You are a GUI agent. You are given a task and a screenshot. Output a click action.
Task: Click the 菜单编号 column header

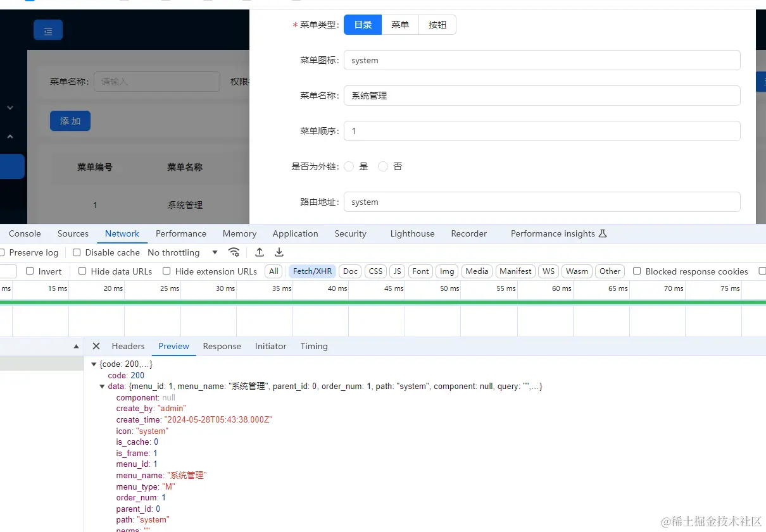click(x=95, y=167)
